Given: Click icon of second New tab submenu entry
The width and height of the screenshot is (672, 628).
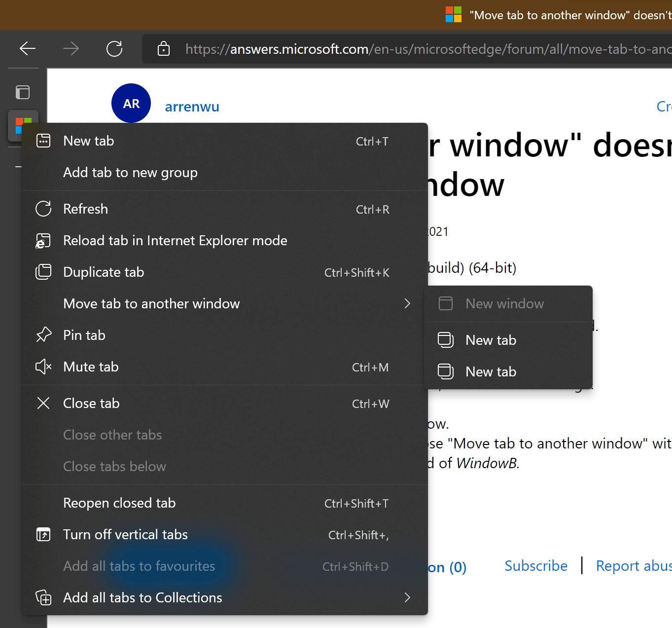Looking at the screenshot, I should coord(446,371).
